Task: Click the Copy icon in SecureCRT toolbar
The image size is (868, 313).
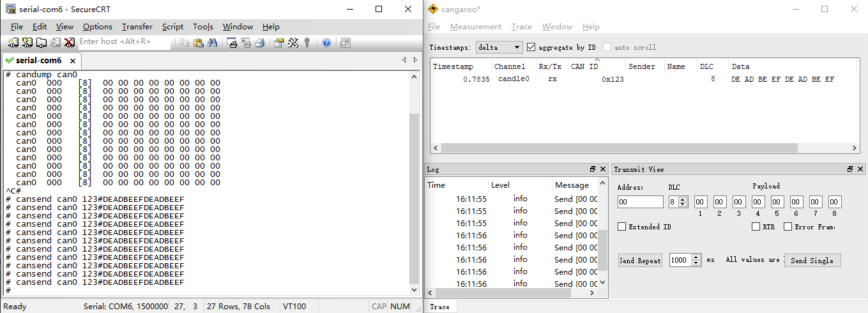Action: 185,43
